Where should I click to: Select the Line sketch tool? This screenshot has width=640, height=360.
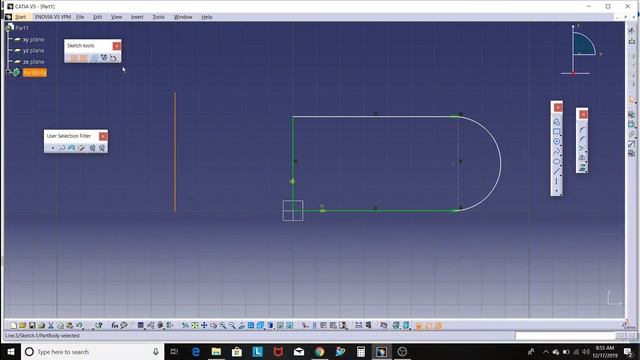click(556, 171)
